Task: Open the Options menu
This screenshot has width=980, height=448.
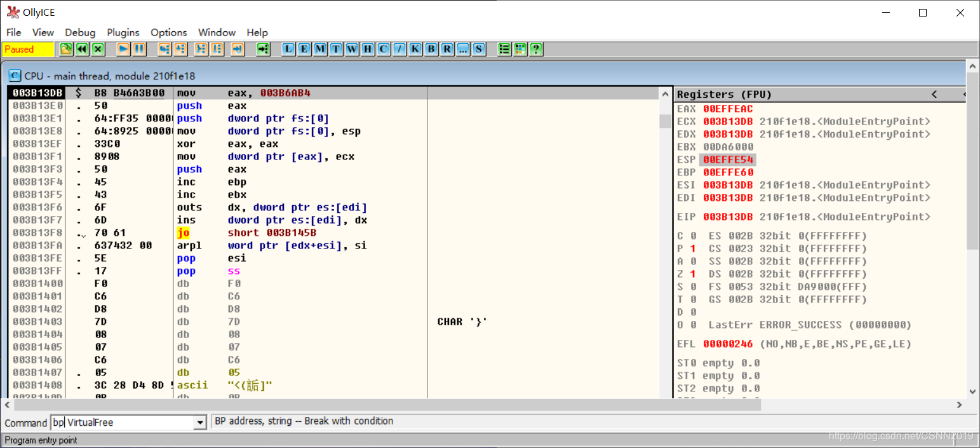Action: click(169, 32)
